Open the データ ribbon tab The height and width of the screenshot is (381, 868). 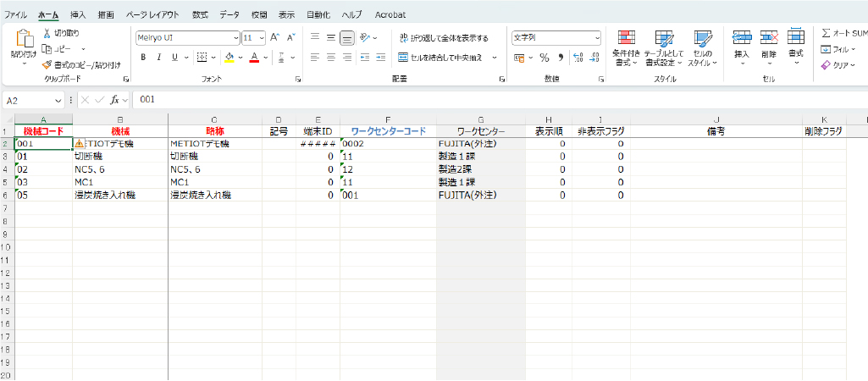229,14
